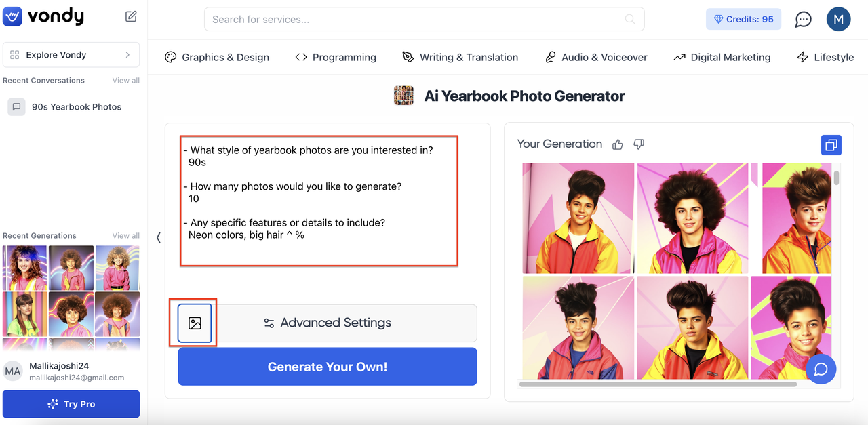View all Recent Conversations

coord(126,80)
